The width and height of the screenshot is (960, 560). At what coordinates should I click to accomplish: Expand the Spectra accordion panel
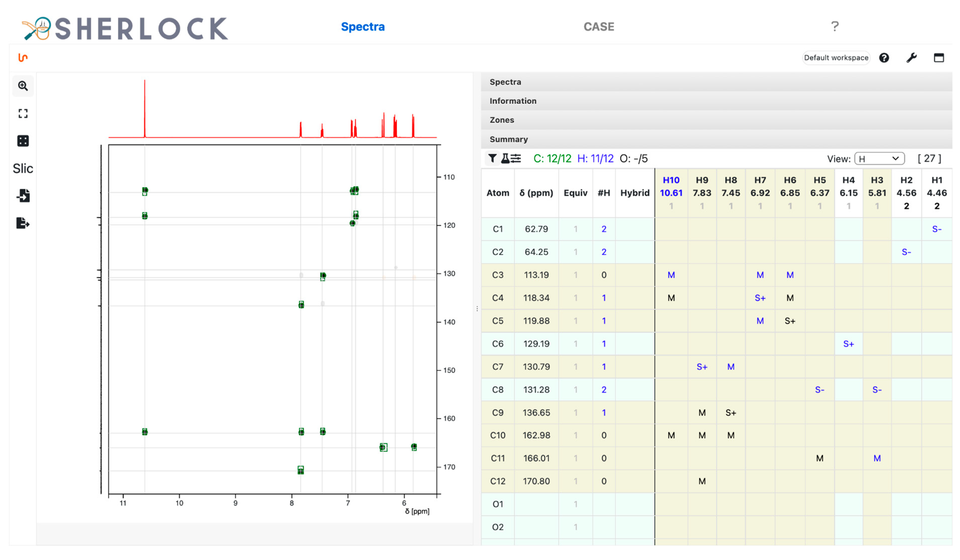tap(505, 82)
